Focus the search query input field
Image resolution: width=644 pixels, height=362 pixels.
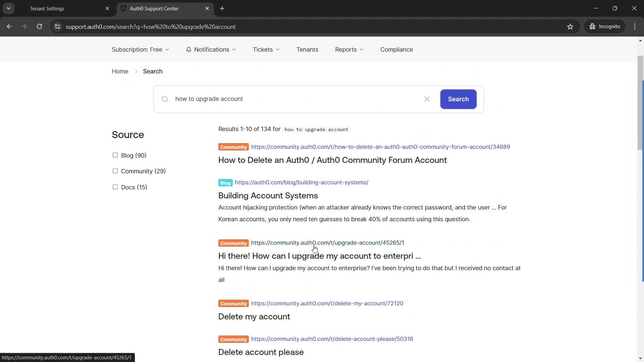tap(297, 99)
